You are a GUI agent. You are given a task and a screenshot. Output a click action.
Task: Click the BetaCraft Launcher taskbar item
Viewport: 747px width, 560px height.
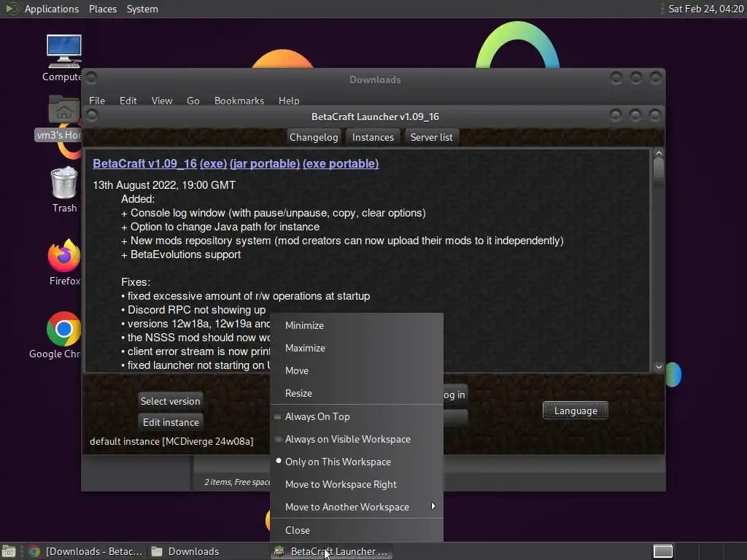pos(332,551)
